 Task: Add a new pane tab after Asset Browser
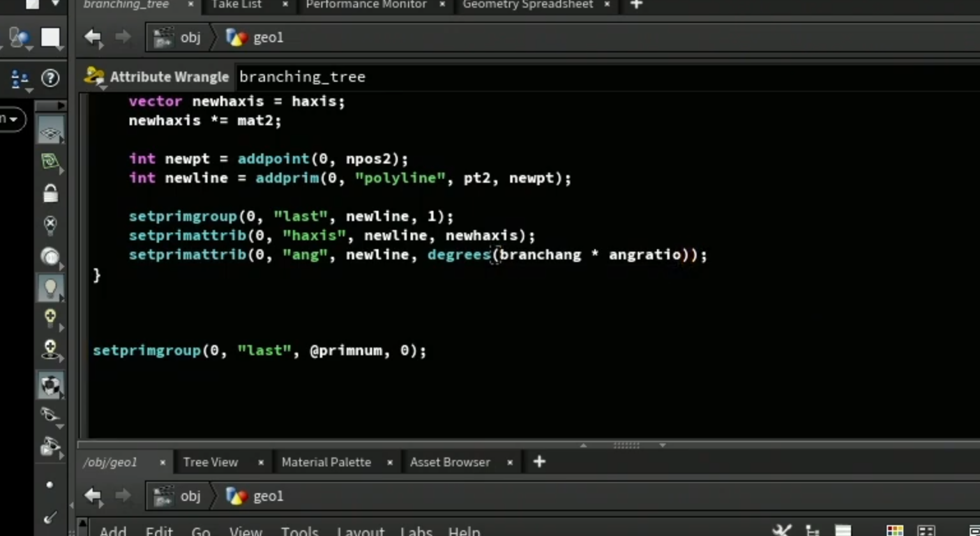coord(539,461)
